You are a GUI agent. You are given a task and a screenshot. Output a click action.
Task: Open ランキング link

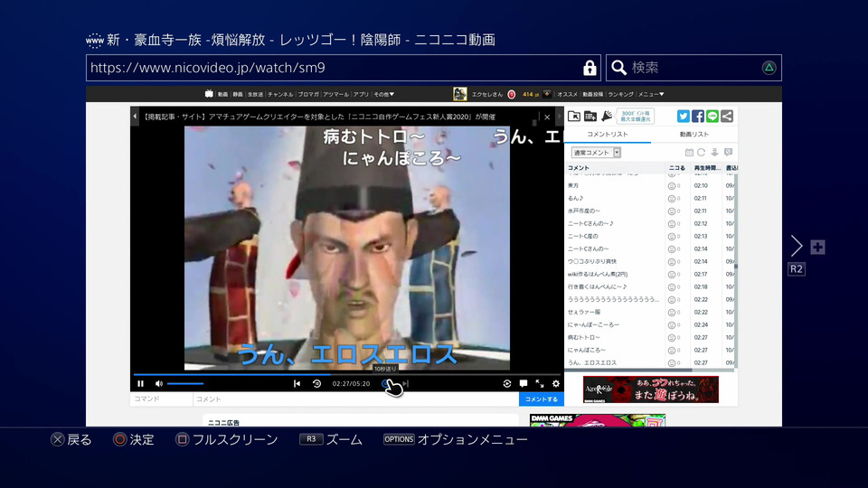pos(620,94)
